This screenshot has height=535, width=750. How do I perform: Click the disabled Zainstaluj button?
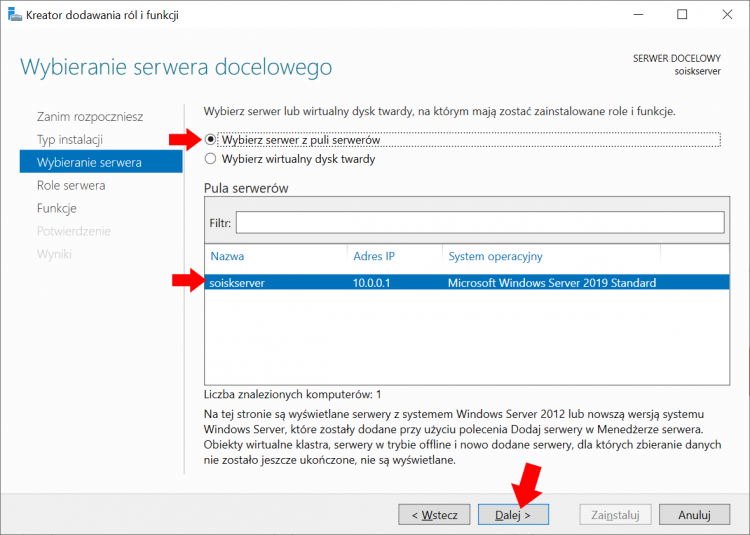pos(615,515)
